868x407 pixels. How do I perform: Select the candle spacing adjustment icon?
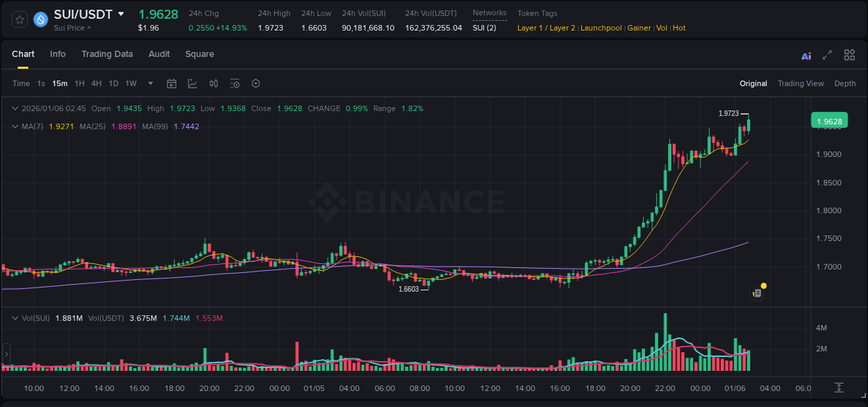(x=215, y=83)
